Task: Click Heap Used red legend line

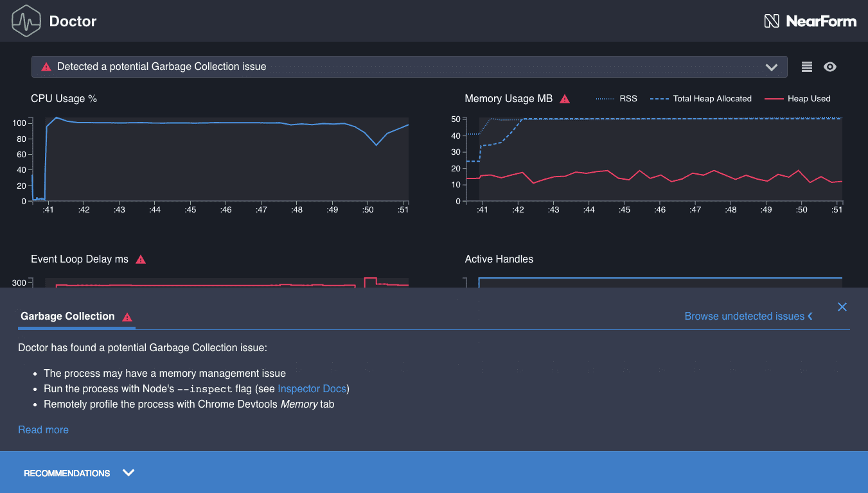Action: click(774, 99)
